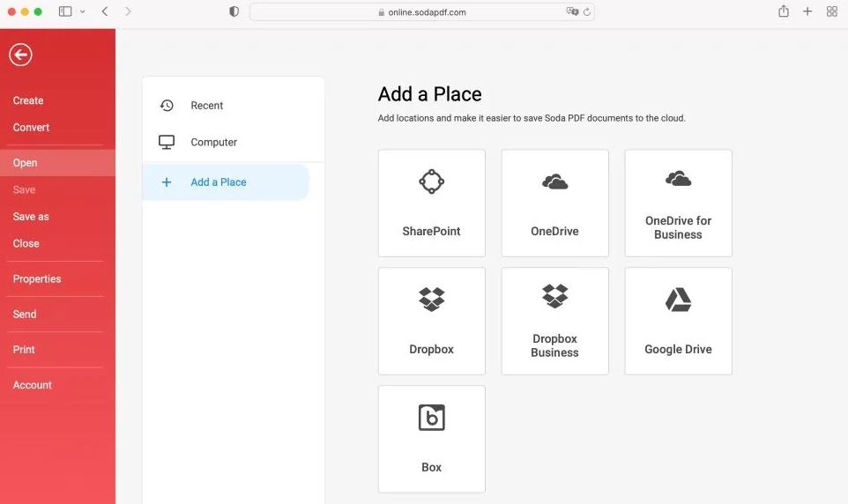Select the Add a Place label

point(219,182)
